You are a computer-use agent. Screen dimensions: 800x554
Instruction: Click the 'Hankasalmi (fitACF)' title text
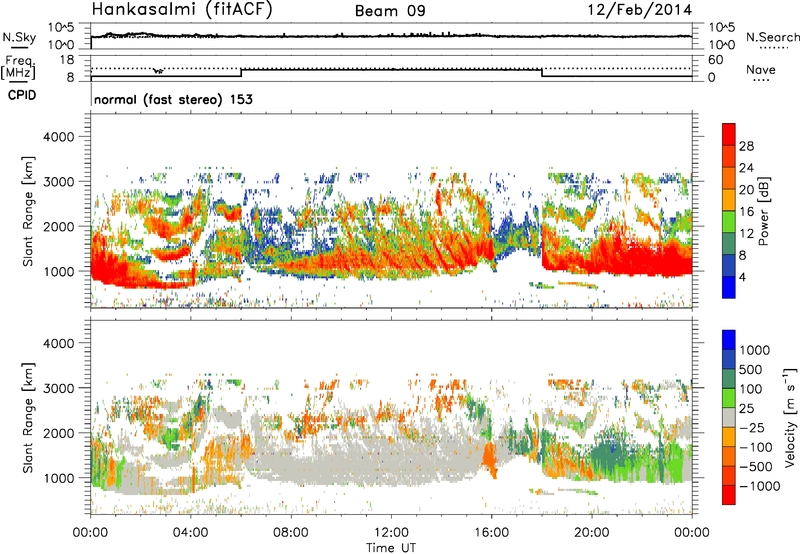182,9
